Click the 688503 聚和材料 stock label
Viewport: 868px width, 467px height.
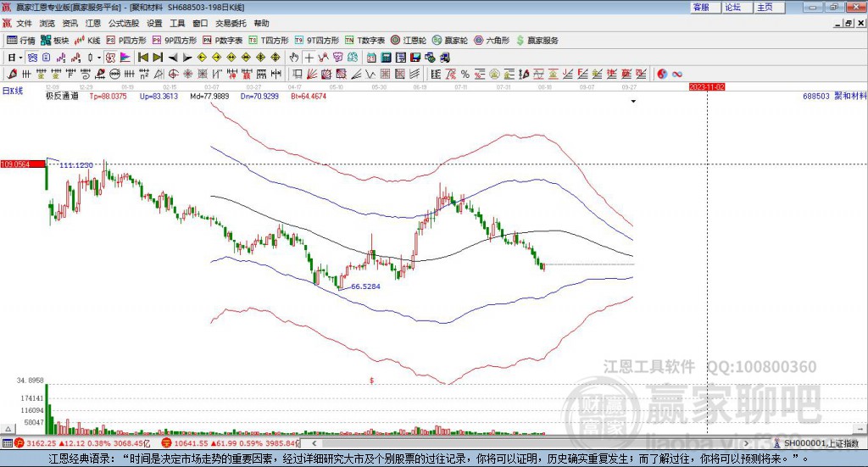[834, 96]
